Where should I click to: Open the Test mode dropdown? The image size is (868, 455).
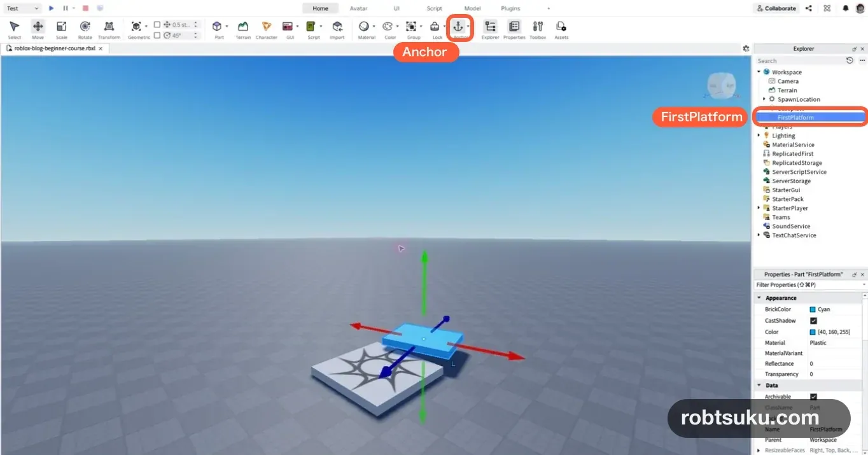click(x=23, y=8)
